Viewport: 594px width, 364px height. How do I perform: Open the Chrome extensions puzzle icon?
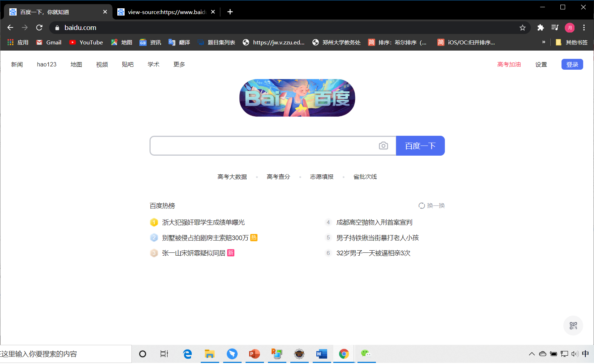[541, 27]
